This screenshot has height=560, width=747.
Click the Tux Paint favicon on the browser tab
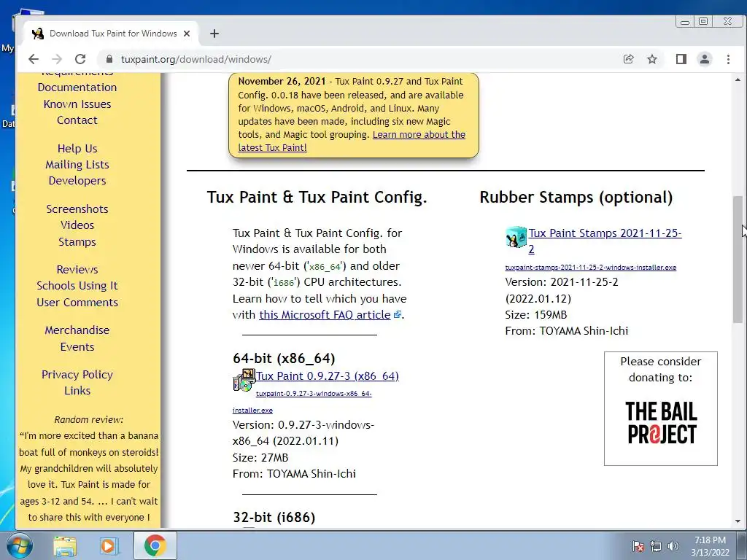(38, 34)
